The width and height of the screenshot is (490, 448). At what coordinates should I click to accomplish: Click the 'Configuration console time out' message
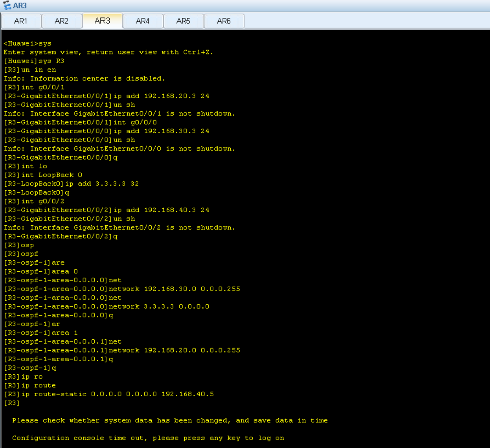click(148, 437)
